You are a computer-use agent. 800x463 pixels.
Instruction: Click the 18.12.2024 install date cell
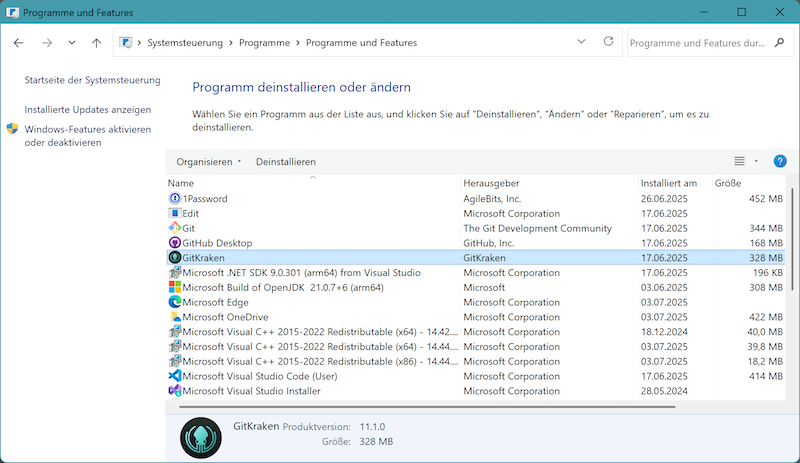coord(664,332)
